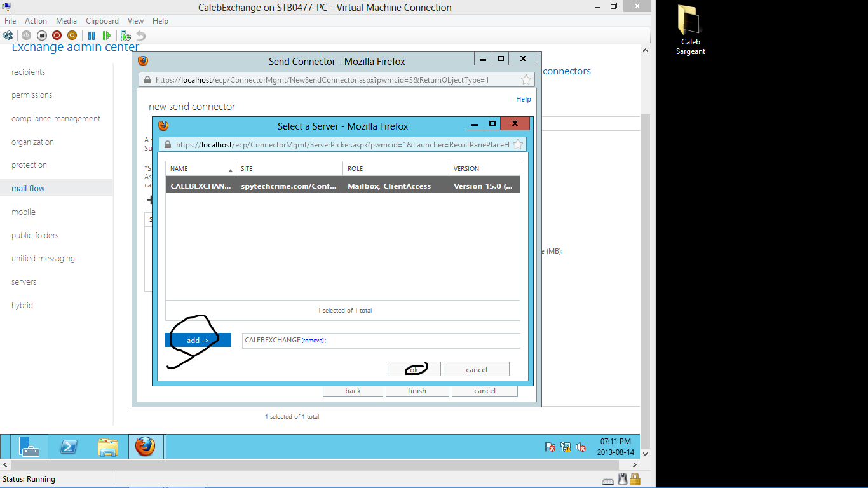Confirm server selection with ok
This screenshot has height=488, width=868.
point(414,369)
